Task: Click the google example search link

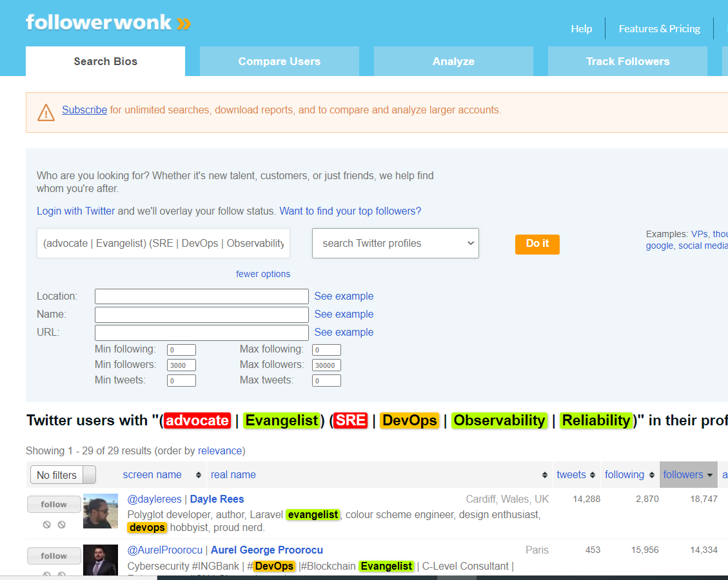Action: click(659, 246)
